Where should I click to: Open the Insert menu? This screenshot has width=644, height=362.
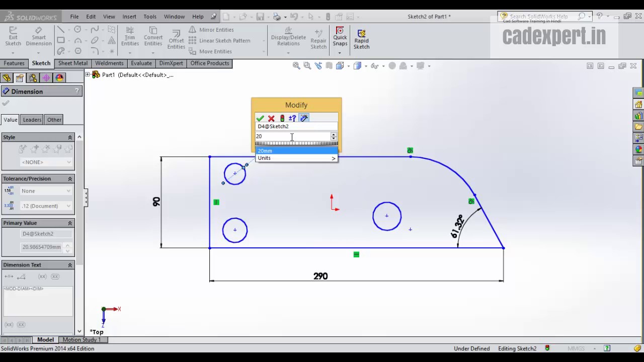click(129, 17)
